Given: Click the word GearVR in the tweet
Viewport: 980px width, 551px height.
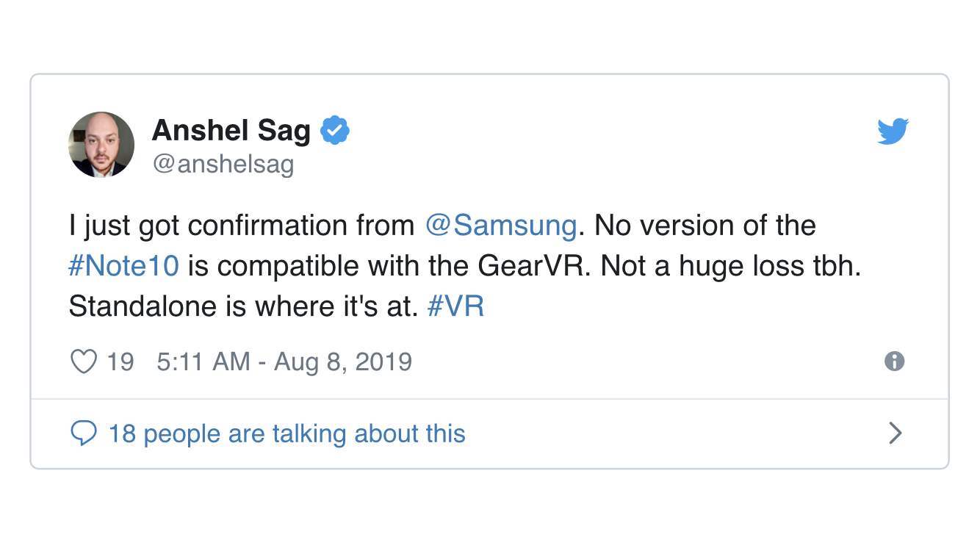Looking at the screenshot, I should [533, 265].
